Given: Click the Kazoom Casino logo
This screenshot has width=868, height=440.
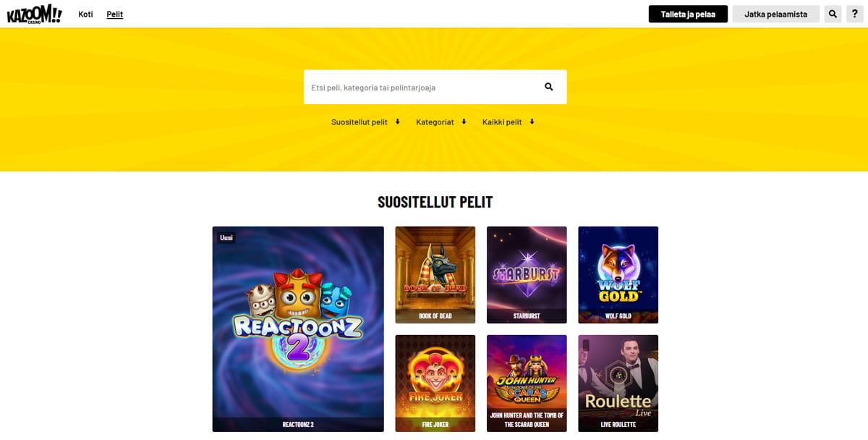Looking at the screenshot, I should [x=35, y=14].
